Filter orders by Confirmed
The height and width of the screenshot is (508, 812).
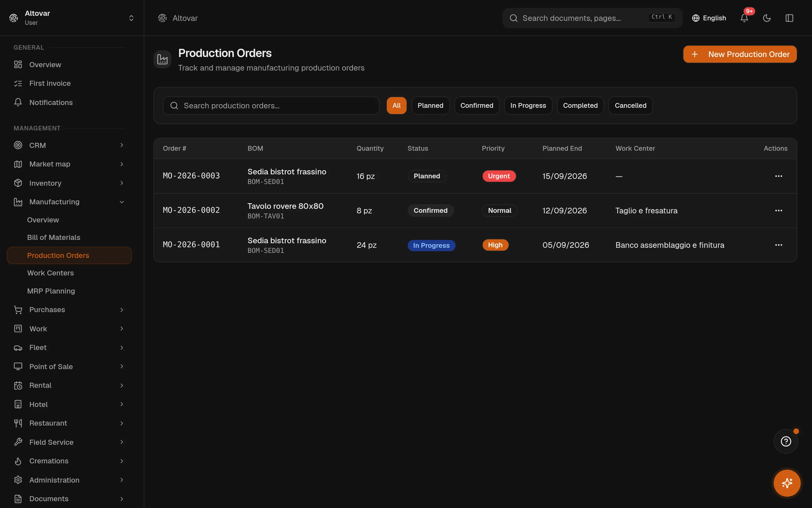tap(476, 106)
